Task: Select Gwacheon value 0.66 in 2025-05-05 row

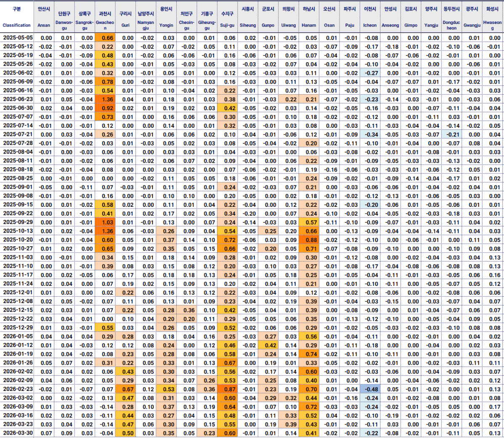Action: pyautogui.click(x=105, y=38)
